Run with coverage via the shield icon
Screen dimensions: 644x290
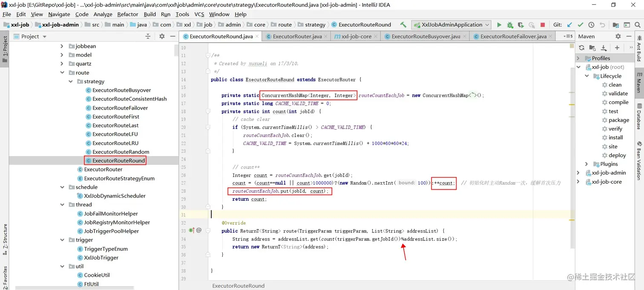(520, 25)
